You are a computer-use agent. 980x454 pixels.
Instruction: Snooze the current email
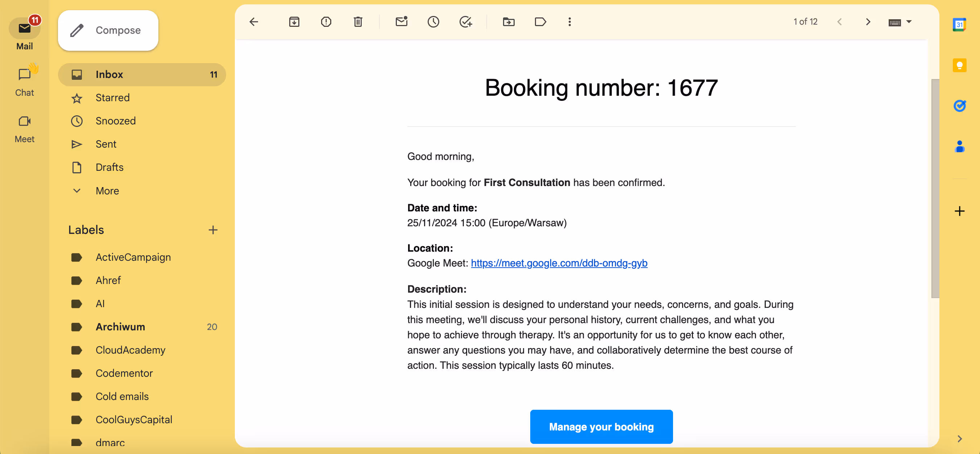[433, 22]
